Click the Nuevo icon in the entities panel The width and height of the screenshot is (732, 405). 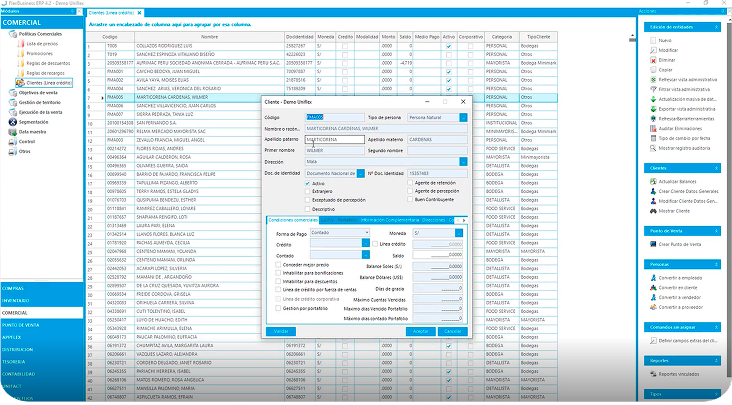click(x=651, y=38)
